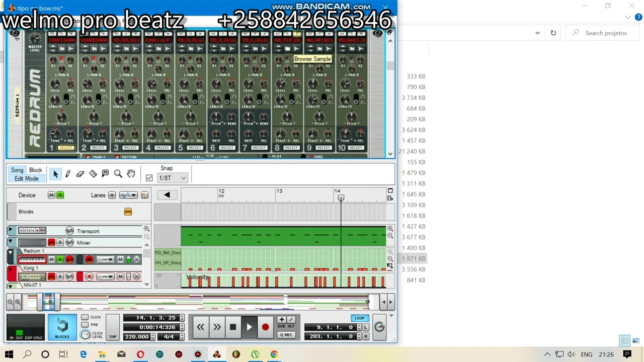Open Reason app in Windows taskbar

point(217,354)
